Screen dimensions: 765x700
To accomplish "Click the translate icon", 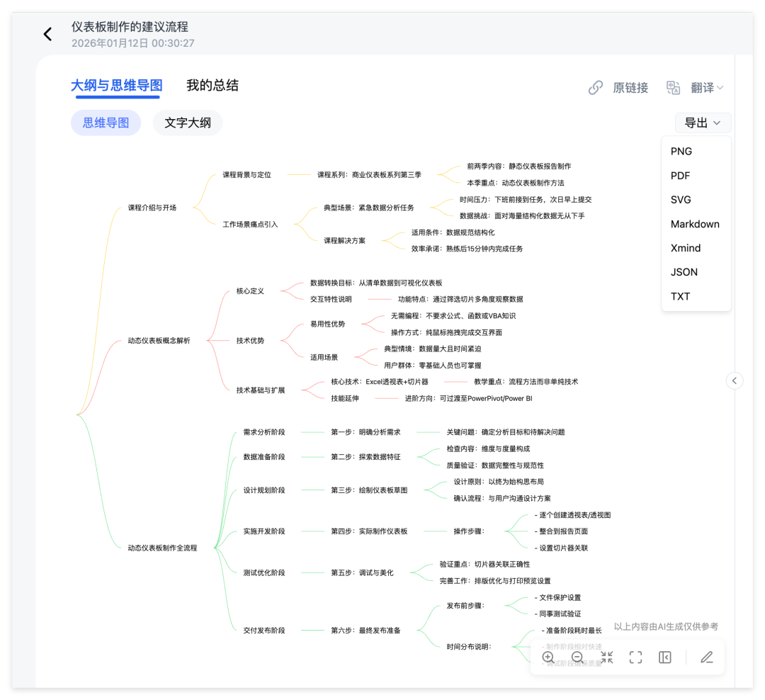I will tap(674, 88).
